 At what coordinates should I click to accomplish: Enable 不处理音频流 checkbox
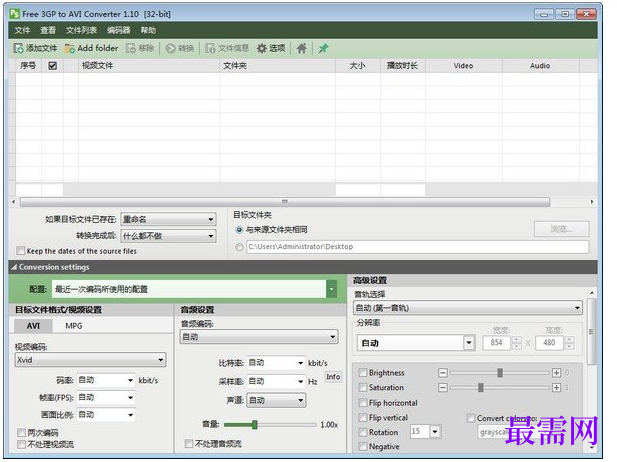point(189,444)
